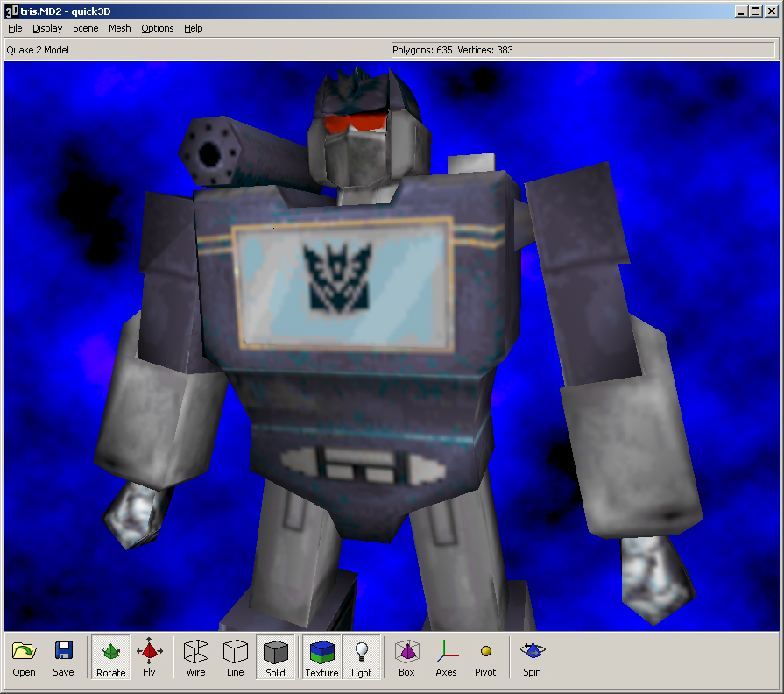The image size is (784, 694).
Task: Maximize the quick3D window
Action: [756, 11]
